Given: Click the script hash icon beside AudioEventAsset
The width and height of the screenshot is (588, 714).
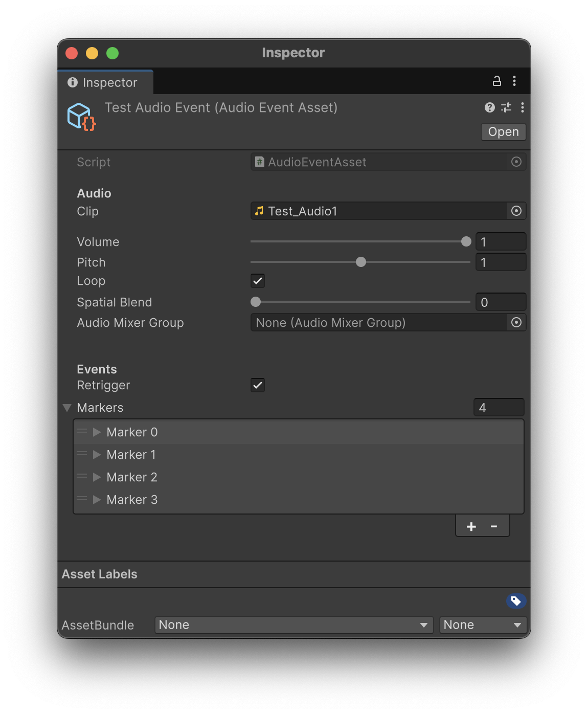Looking at the screenshot, I should (259, 162).
